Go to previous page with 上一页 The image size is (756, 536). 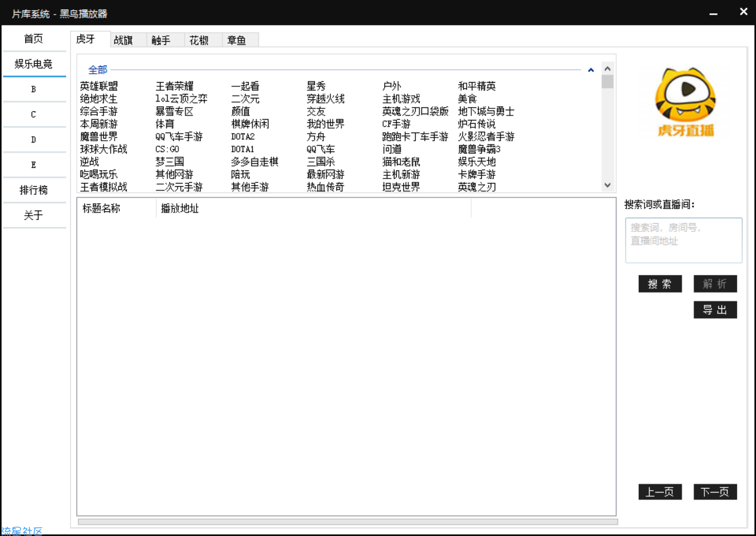pos(660,492)
